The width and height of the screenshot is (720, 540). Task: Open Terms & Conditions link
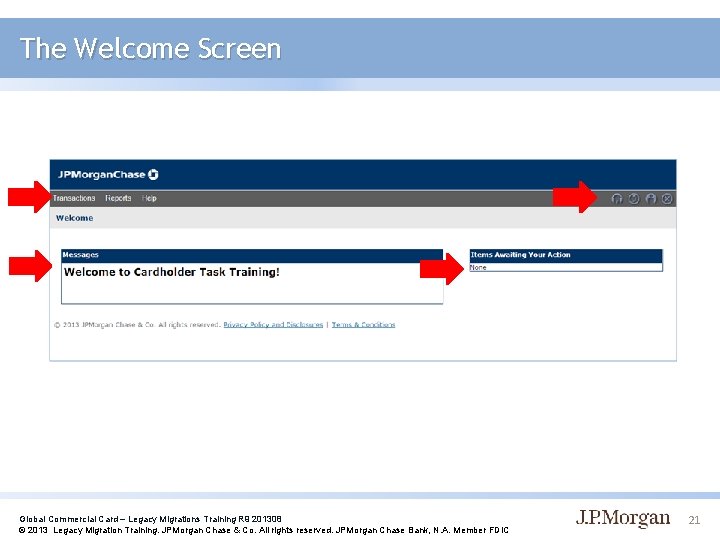[363, 325]
